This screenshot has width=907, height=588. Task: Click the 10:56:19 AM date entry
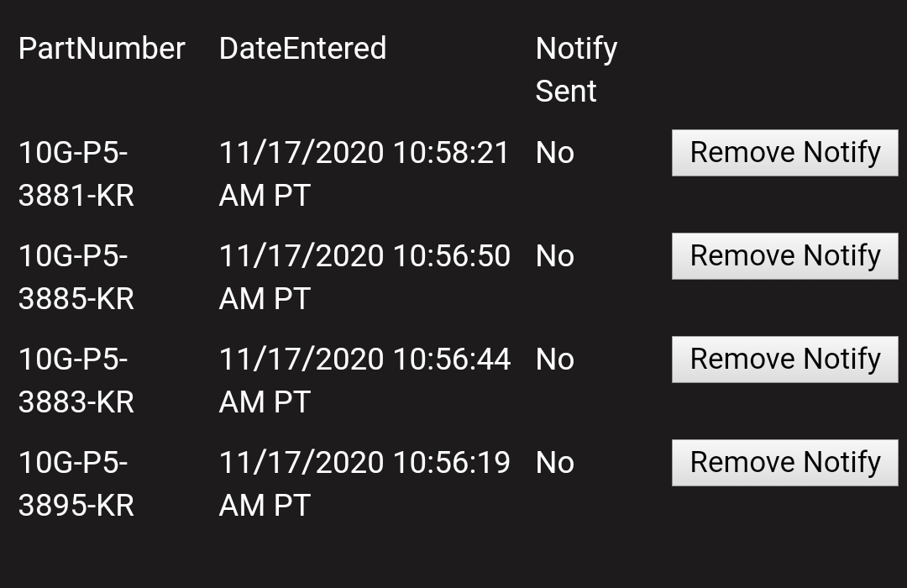364,484
